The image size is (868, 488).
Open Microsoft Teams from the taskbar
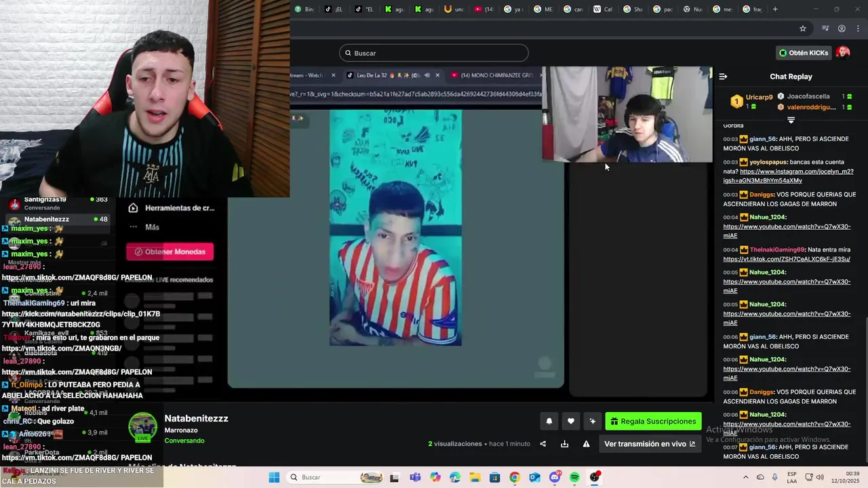[415, 477]
